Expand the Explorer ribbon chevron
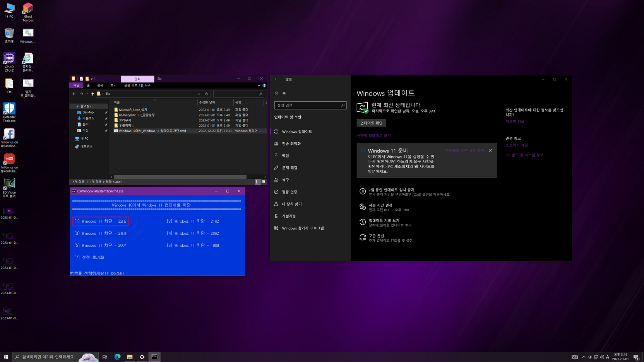Image resolution: width=644 pixels, height=362 pixels. click(x=259, y=85)
